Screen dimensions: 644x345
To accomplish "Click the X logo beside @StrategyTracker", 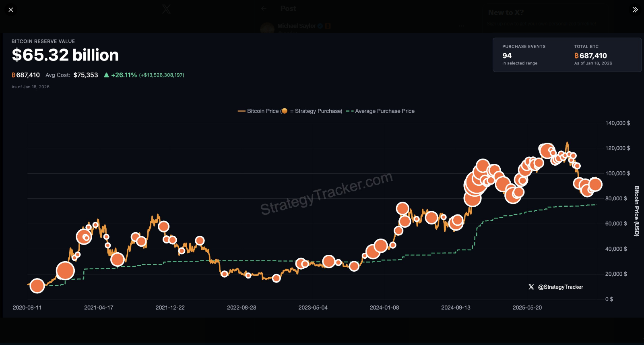I will [x=531, y=287].
